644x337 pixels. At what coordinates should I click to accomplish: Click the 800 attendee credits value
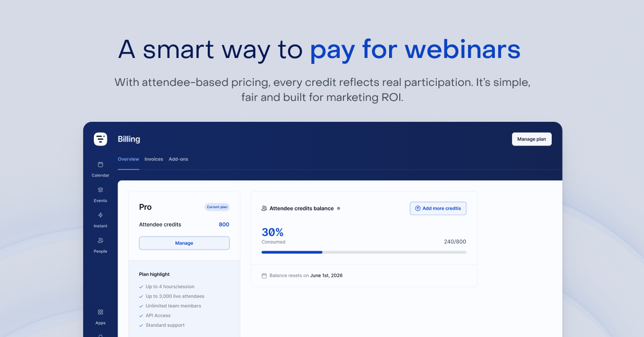pyautogui.click(x=224, y=224)
